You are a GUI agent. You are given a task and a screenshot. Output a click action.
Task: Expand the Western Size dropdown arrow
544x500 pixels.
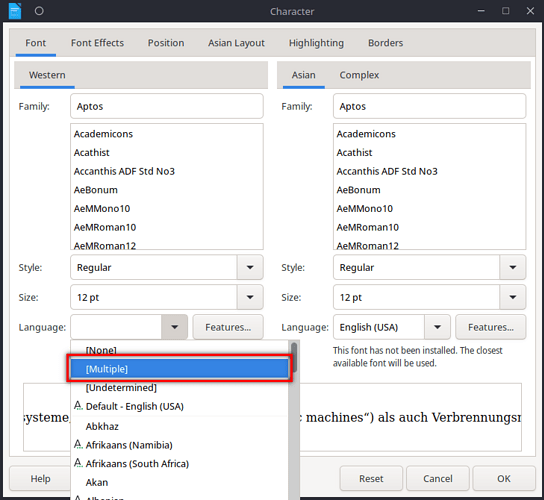[x=250, y=297]
